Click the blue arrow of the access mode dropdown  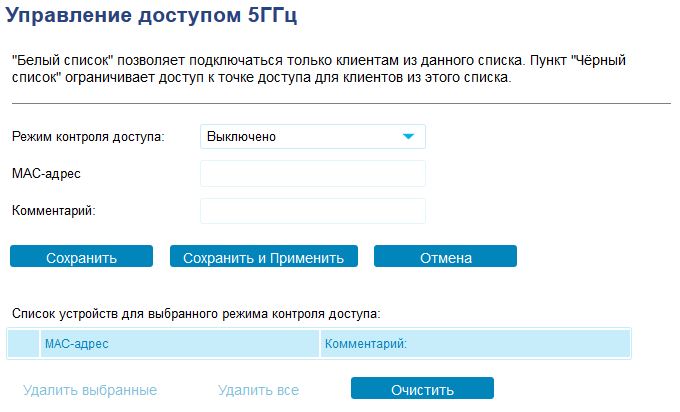coord(408,137)
